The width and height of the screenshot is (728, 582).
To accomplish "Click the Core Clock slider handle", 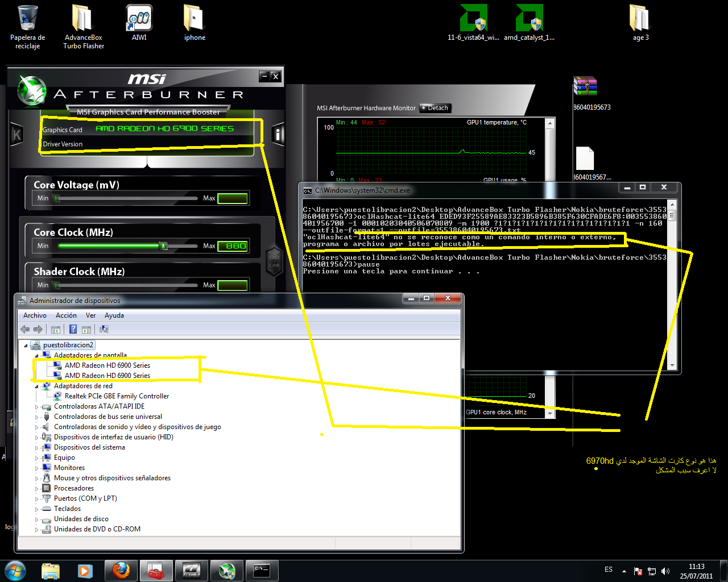I will click(x=163, y=246).
